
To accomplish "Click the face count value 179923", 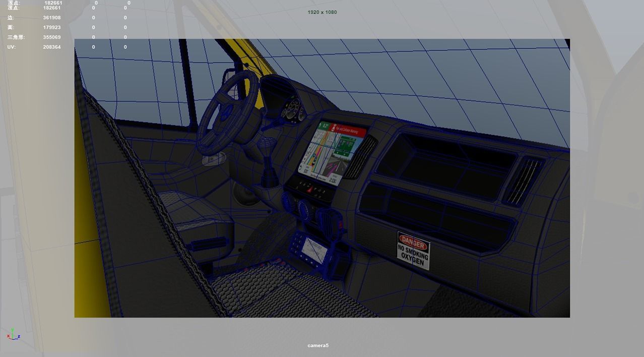I will click(52, 27).
